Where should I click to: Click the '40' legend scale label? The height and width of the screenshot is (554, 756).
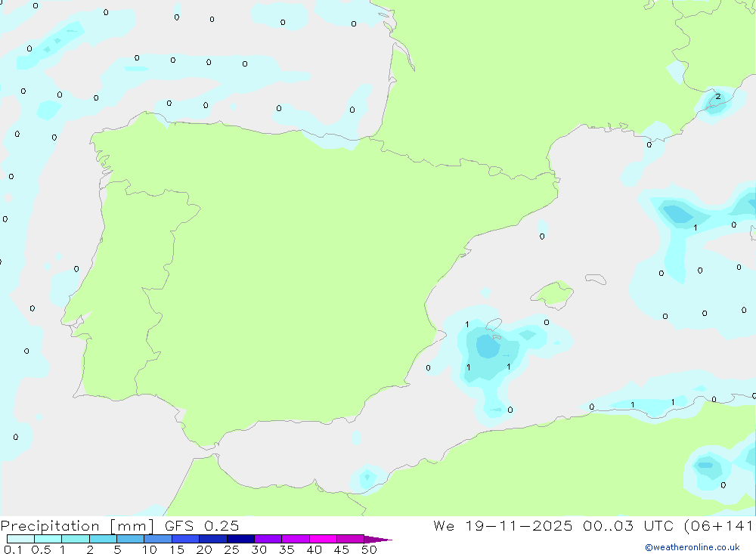pyautogui.click(x=314, y=549)
